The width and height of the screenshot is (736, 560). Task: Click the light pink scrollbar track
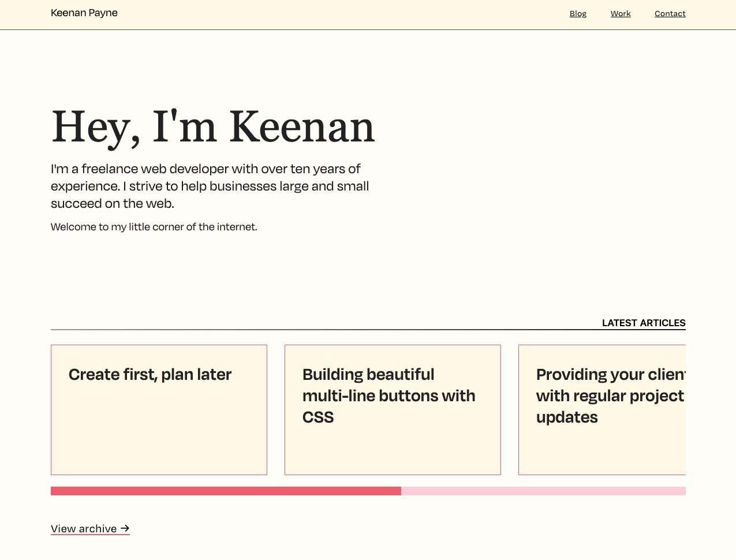543,491
